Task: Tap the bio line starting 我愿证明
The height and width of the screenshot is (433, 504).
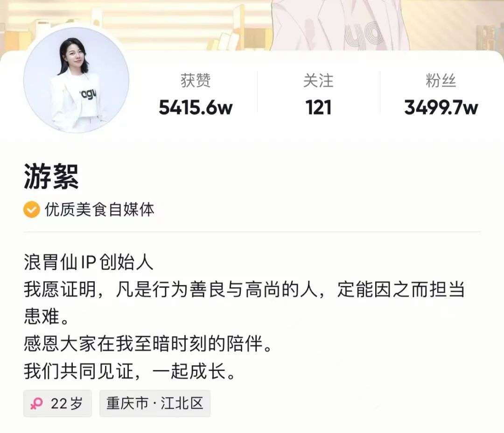Action: 244,290
